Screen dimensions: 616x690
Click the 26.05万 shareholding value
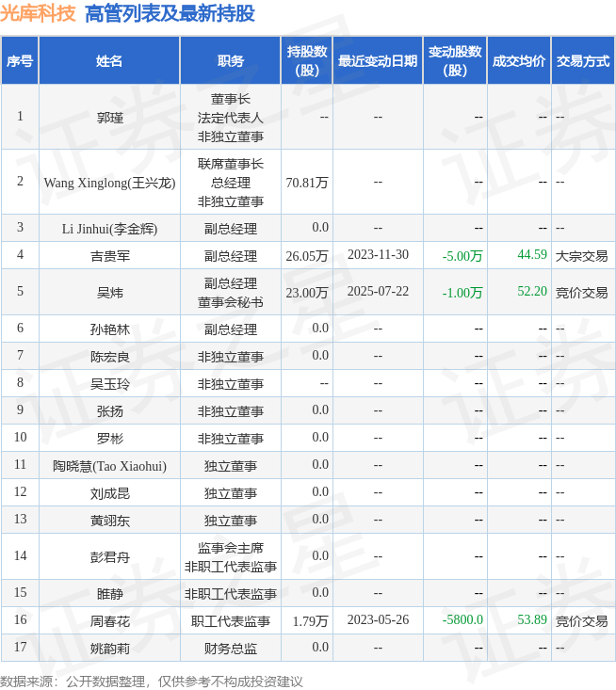tap(307, 256)
